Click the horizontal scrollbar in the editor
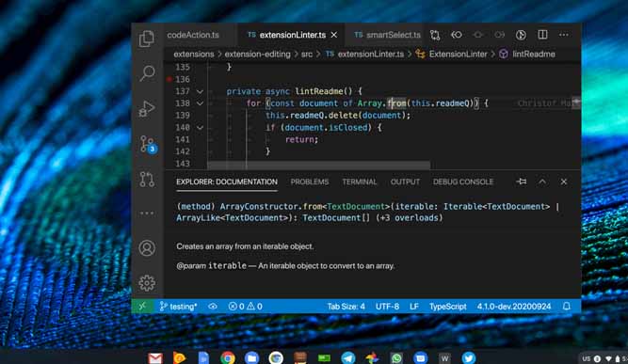Image resolution: width=628 pixels, height=364 pixels. pos(319,166)
